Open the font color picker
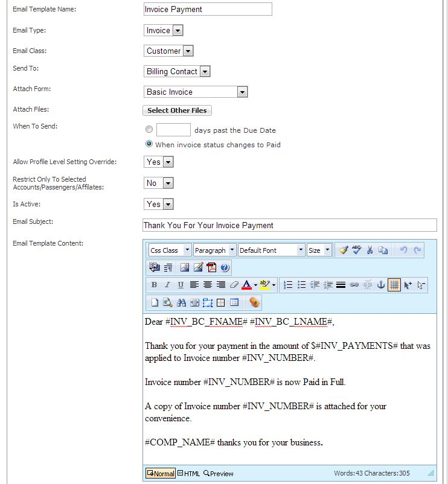Viewport: 448px width, 484px height. tap(248, 285)
